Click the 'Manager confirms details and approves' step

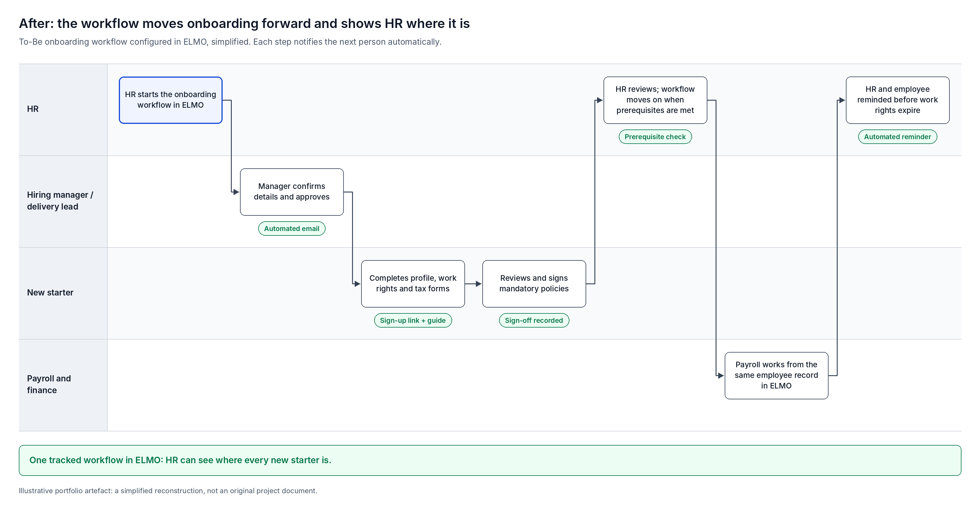(x=292, y=192)
